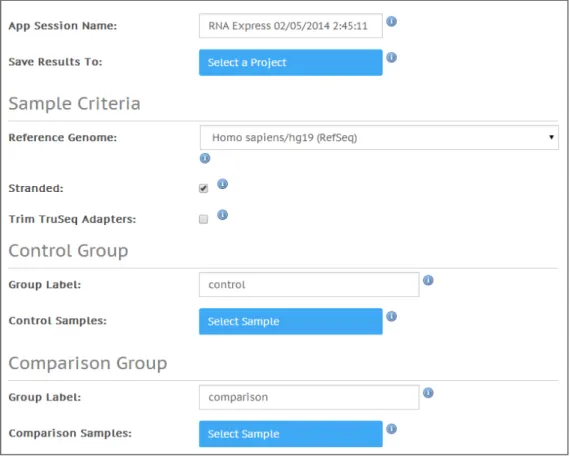
Task: Click the comparison Group Label input field
Action: point(309,397)
